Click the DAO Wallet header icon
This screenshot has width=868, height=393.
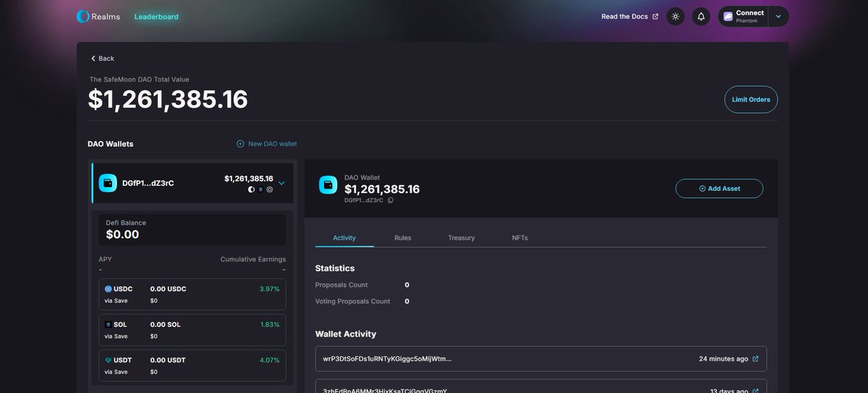(328, 185)
